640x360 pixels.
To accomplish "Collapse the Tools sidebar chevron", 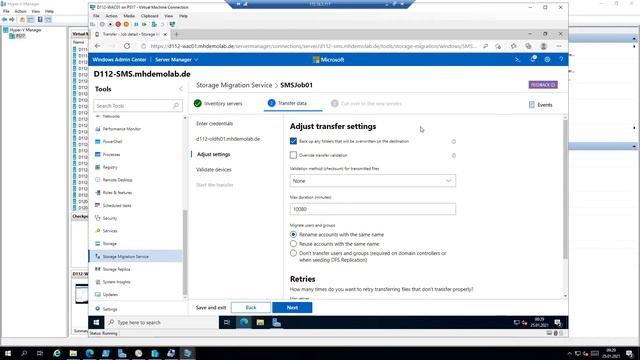I will (181, 89).
